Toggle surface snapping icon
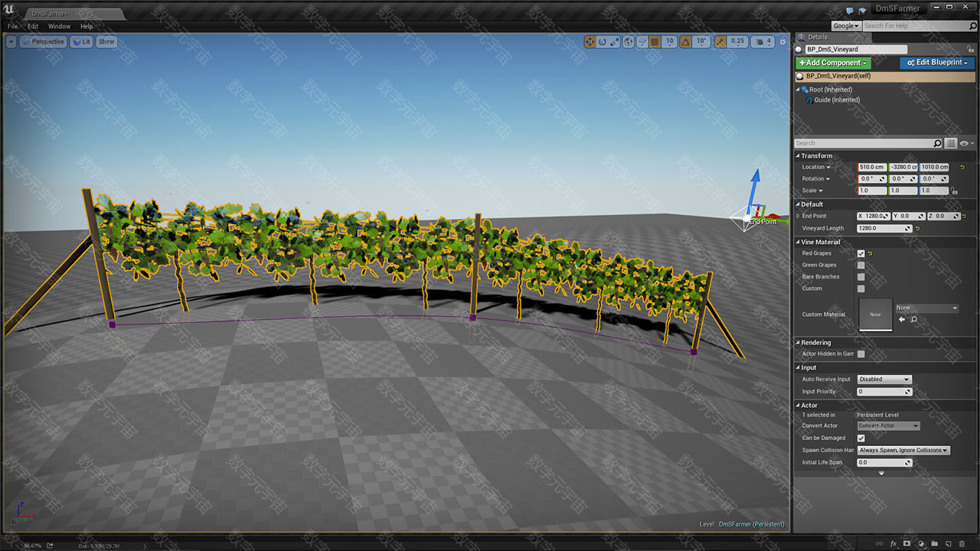Viewport: 980px width, 551px height. [x=641, y=42]
